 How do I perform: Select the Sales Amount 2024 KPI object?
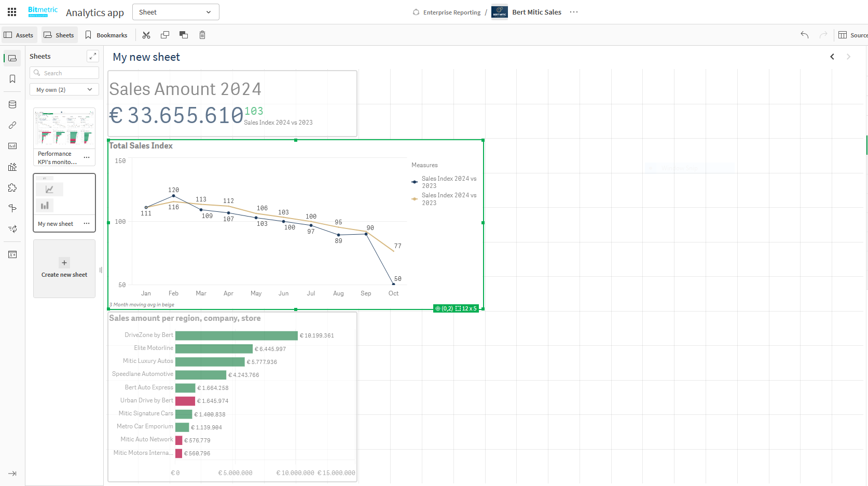point(232,104)
